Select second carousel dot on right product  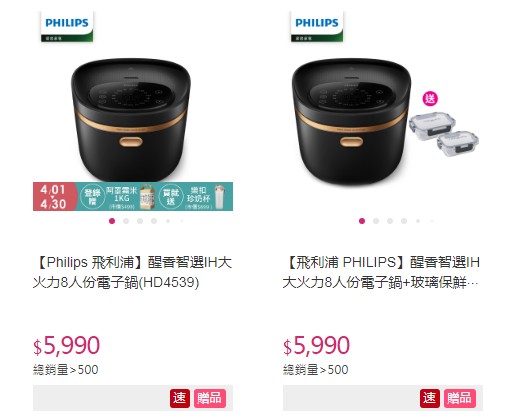(376, 221)
